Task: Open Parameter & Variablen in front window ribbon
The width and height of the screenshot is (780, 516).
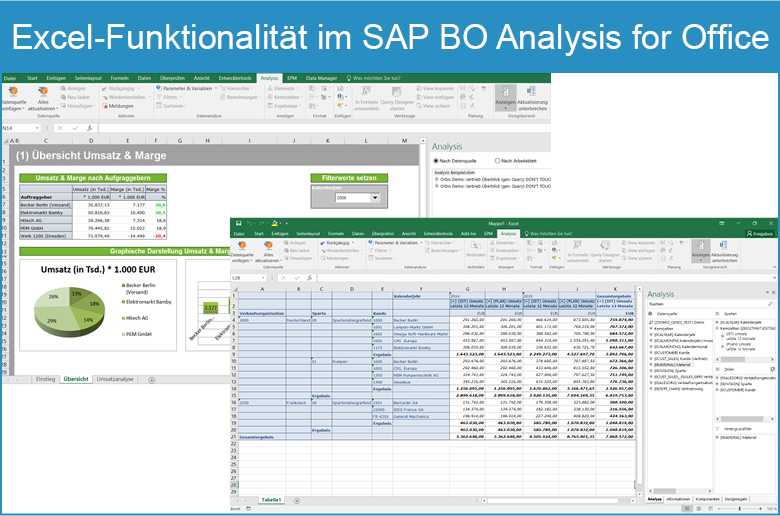Action: tap(396, 243)
